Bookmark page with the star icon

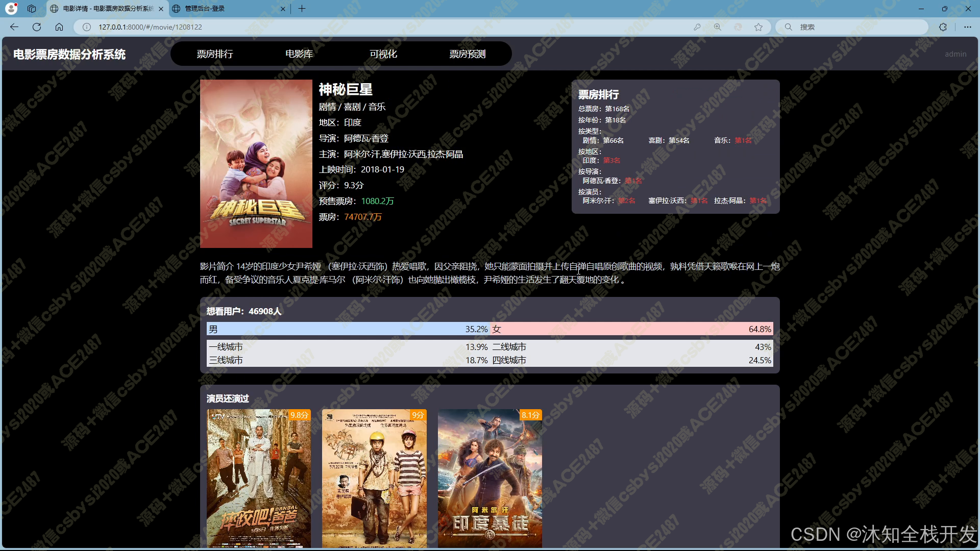[758, 27]
